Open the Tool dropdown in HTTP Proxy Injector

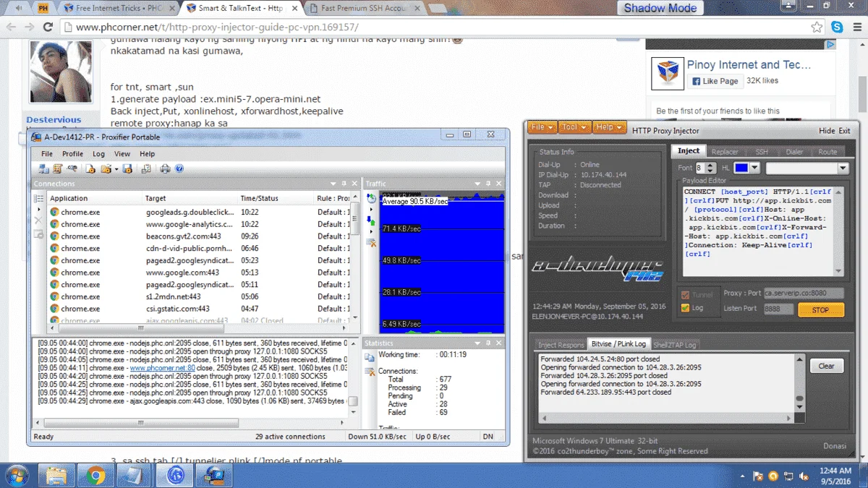[x=574, y=127]
